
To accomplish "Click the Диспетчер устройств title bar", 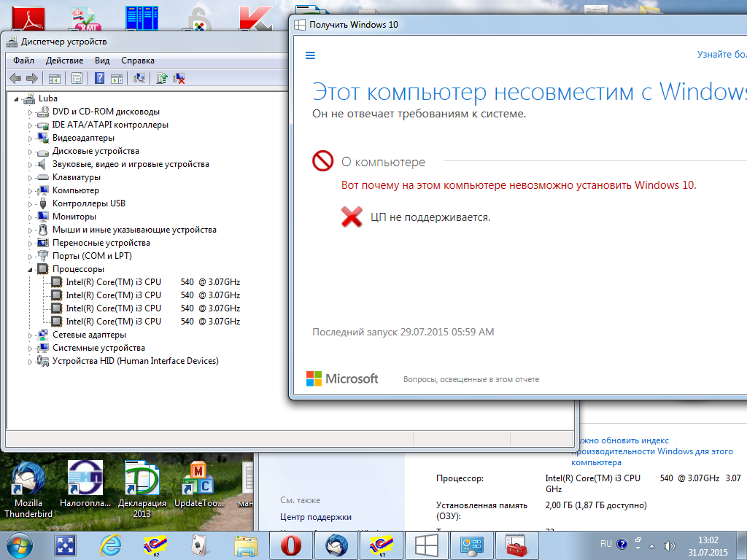I will tap(145, 42).
